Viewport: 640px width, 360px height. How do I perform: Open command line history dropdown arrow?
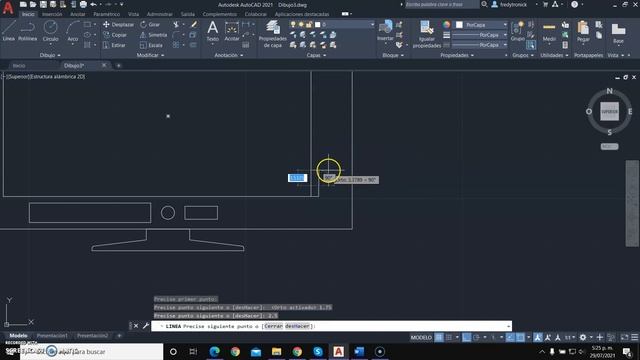point(508,326)
